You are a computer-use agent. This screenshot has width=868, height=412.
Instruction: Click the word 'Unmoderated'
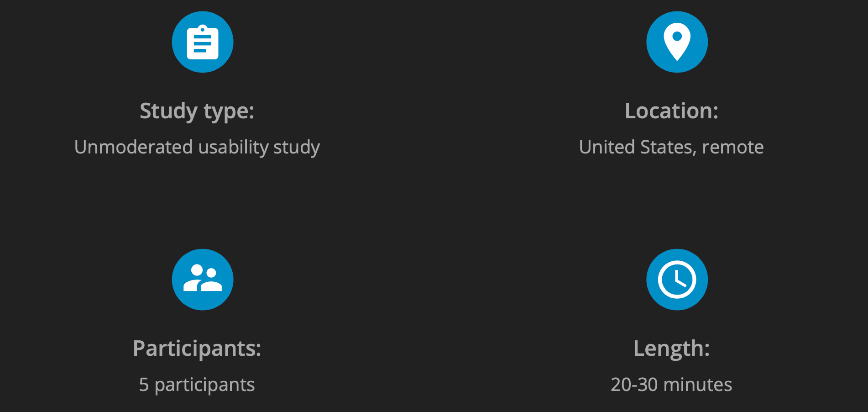coord(133,147)
